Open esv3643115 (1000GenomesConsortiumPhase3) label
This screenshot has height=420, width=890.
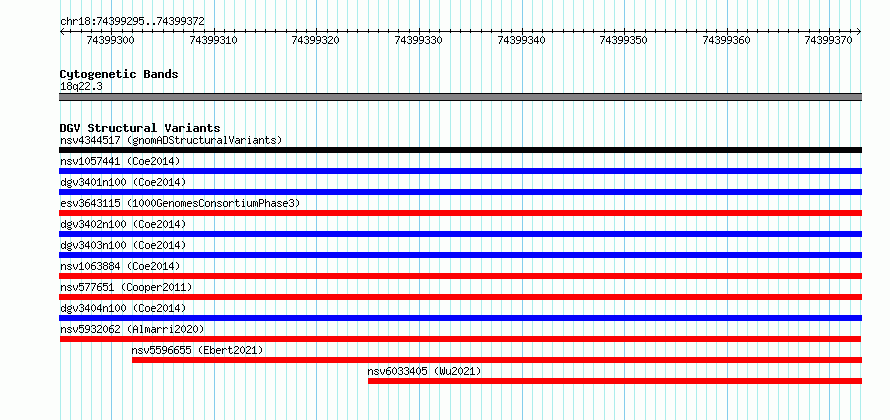click(x=180, y=203)
